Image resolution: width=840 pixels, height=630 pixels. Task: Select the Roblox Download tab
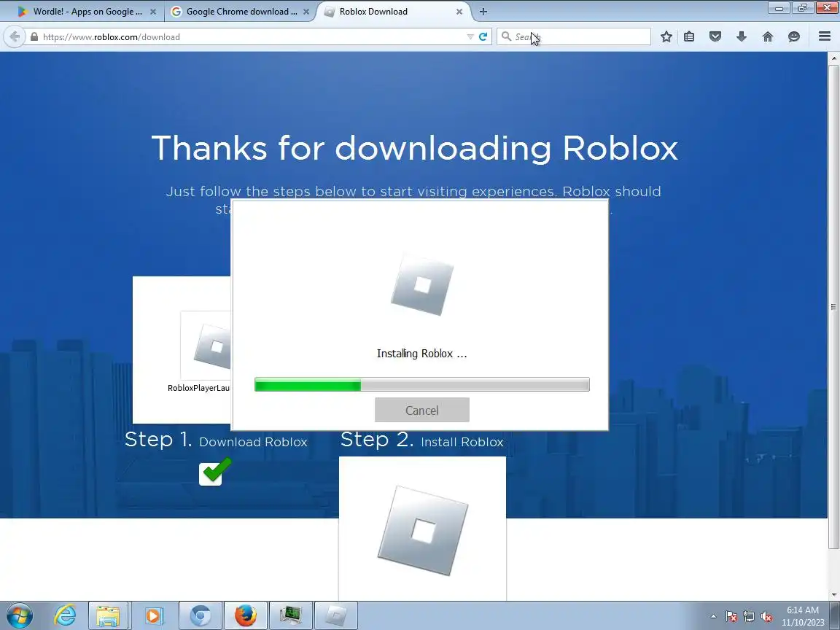click(x=393, y=11)
